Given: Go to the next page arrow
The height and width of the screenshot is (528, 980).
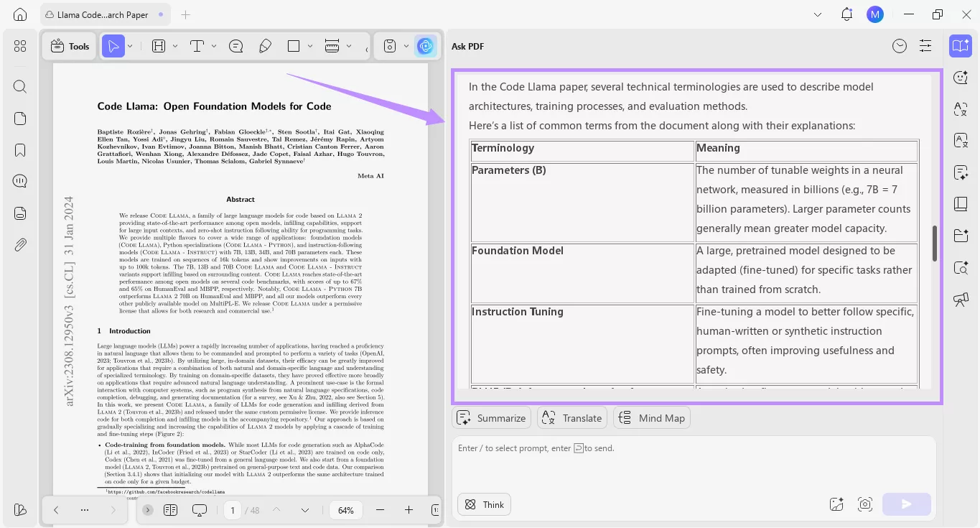Looking at the screenshot, I should tap(113, 510).
